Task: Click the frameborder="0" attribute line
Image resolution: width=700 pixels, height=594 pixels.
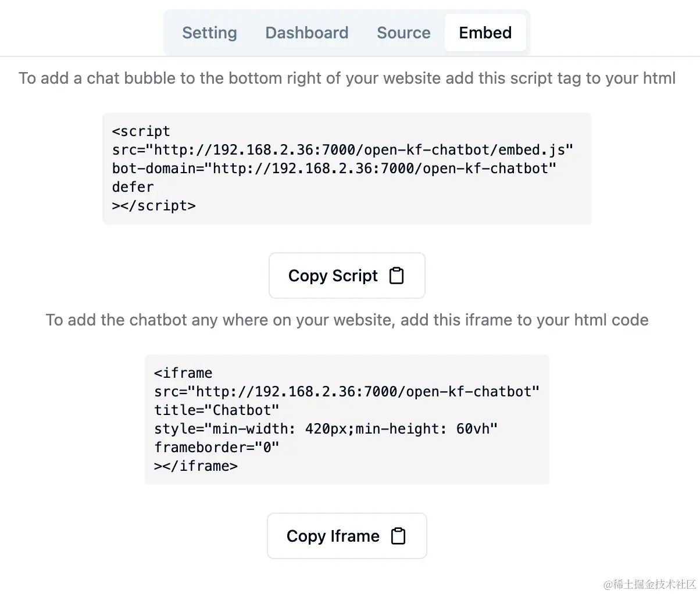Action: [216, 448]
